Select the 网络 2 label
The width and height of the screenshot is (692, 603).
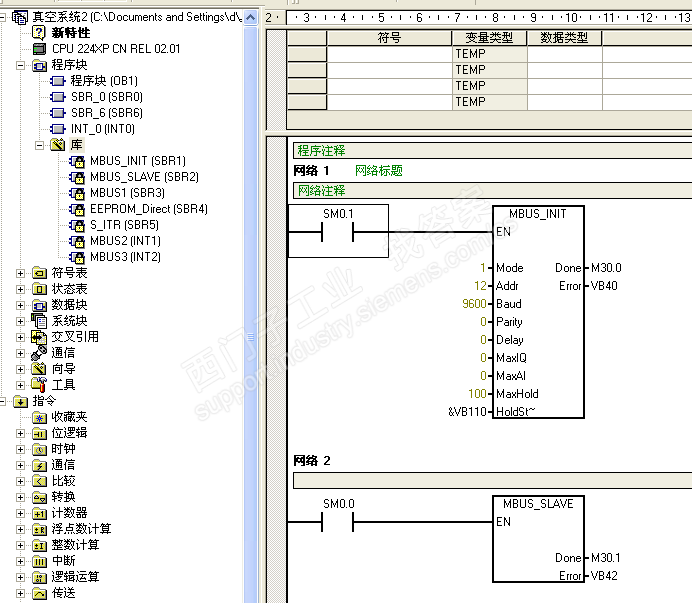click(312, 461)
